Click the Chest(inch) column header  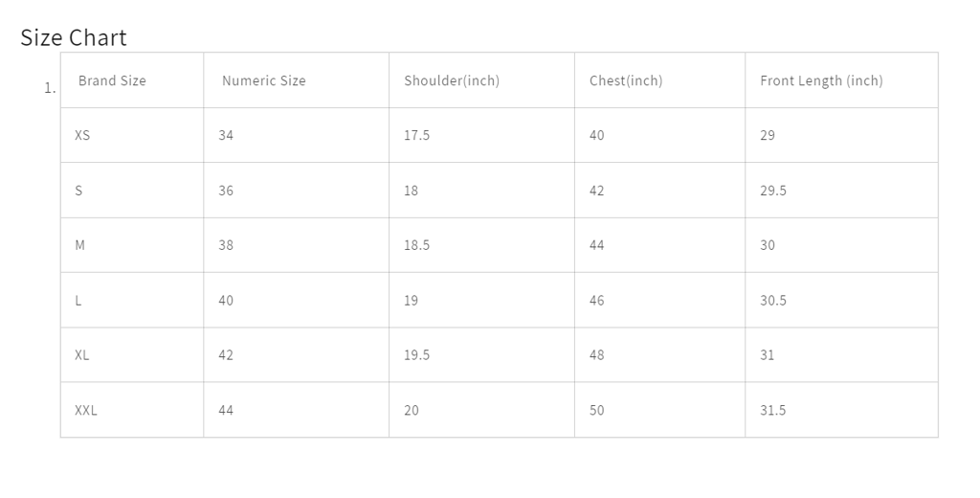click(x=625, y=80)
